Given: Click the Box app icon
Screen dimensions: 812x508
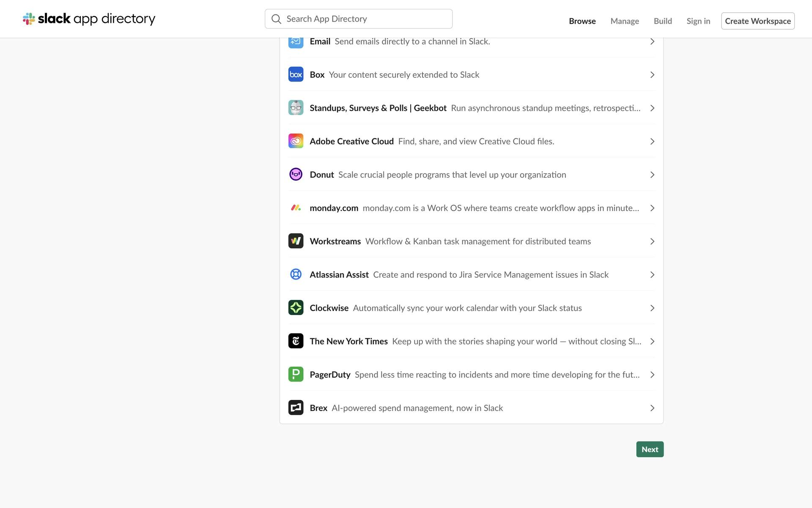Looking at the screenshot, I should [296, 75].
